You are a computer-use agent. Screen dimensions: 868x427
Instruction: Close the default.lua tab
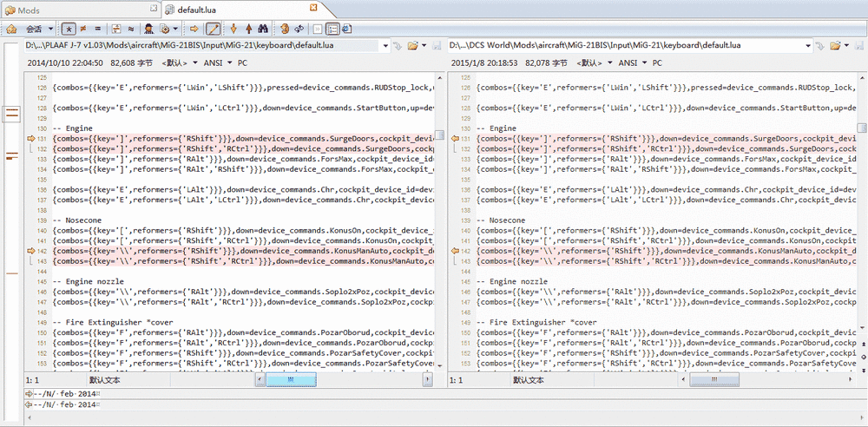[313, 8]
